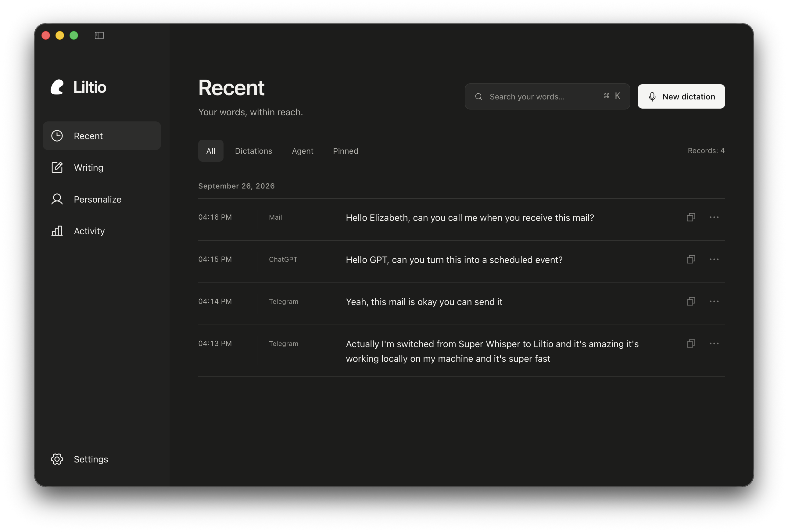Select the All filter tab
788x532 pixels.
click(x=210, y=151)
